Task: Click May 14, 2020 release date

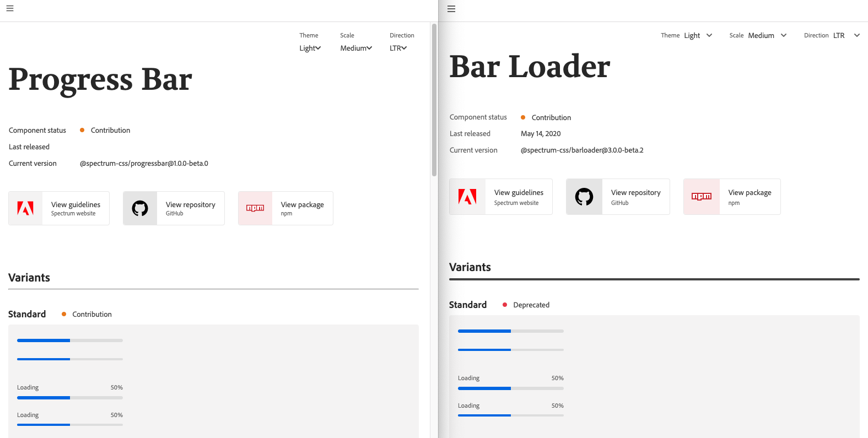Action: [x=541, y=134]
